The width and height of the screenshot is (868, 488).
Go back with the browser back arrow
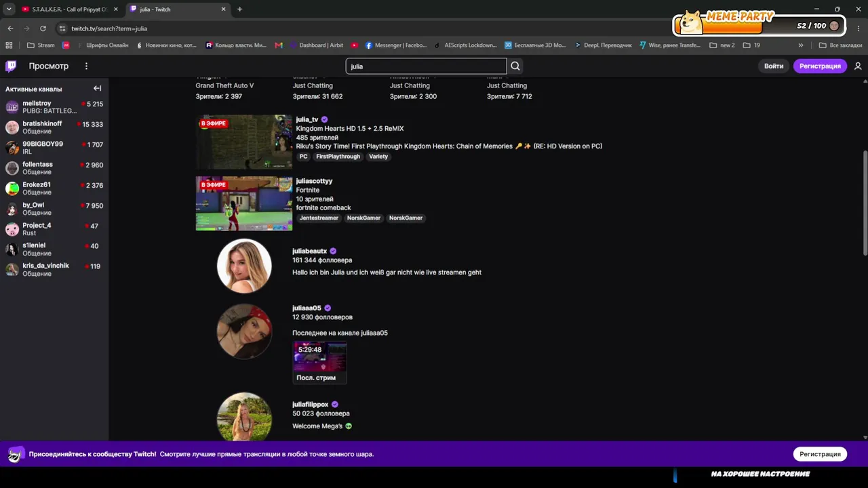(10, 28)
